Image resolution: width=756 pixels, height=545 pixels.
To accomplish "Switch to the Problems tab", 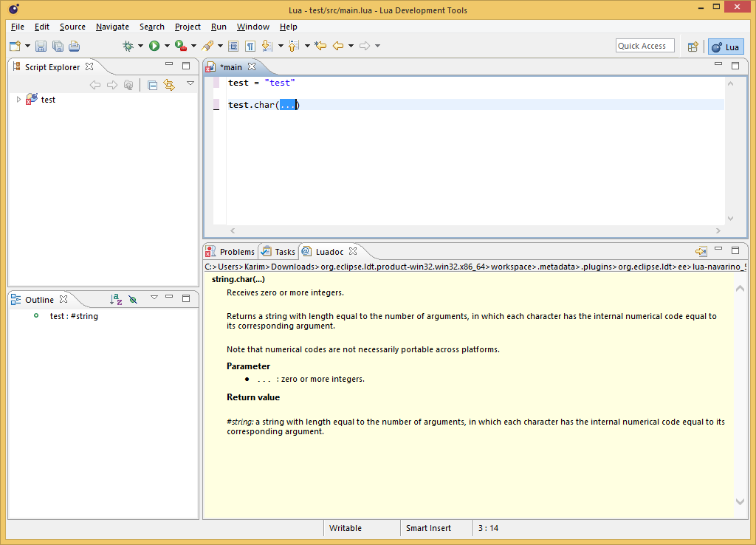I will point(230,251).
